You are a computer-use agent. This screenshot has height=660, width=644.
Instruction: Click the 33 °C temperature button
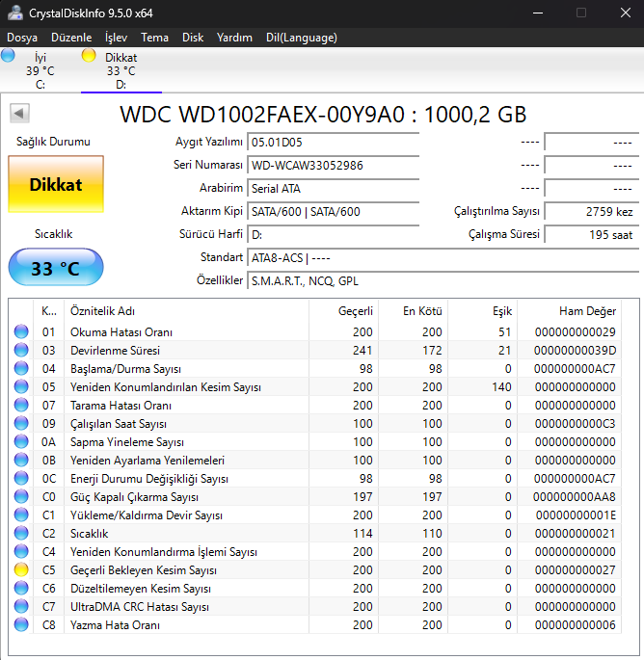(x=56, y=267)
